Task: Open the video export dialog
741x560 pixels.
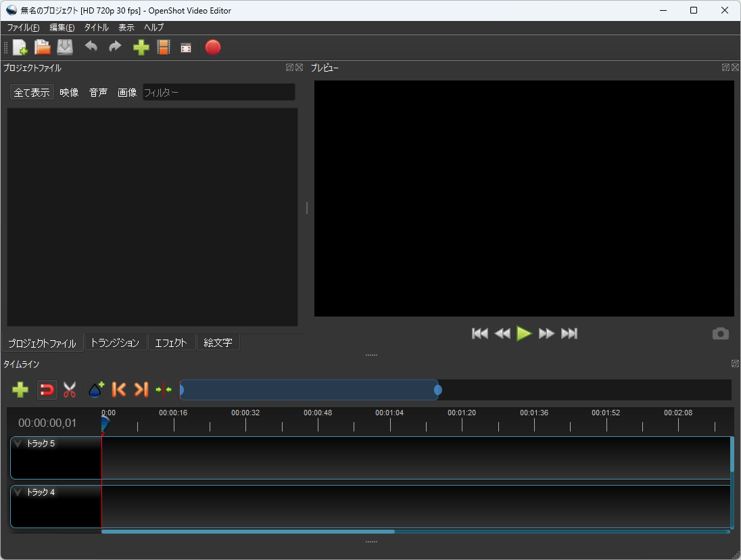Action: tap(213, 47)
